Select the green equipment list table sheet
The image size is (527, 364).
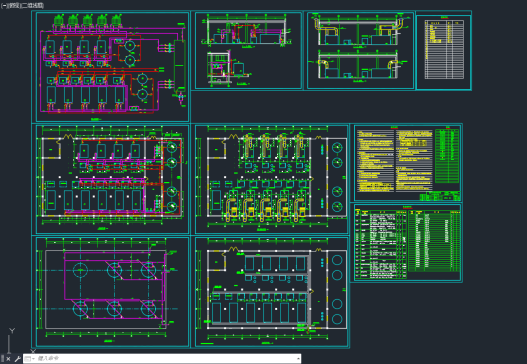[x=407, y=242]
